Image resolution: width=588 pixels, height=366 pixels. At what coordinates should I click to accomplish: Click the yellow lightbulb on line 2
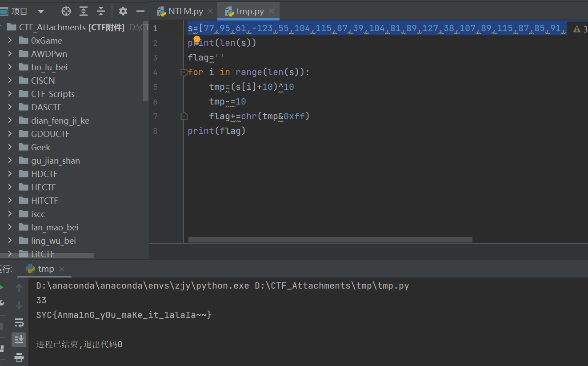tap(196, 40)
